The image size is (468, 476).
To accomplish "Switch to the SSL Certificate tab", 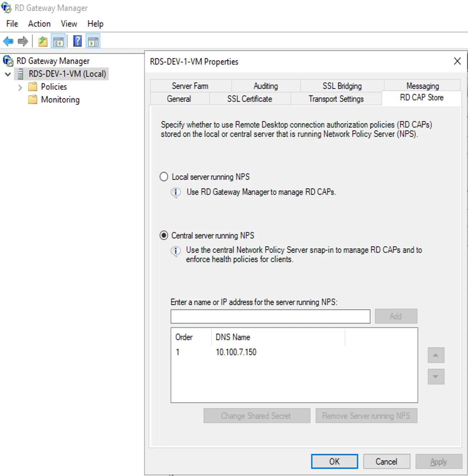I will (250, 99).
